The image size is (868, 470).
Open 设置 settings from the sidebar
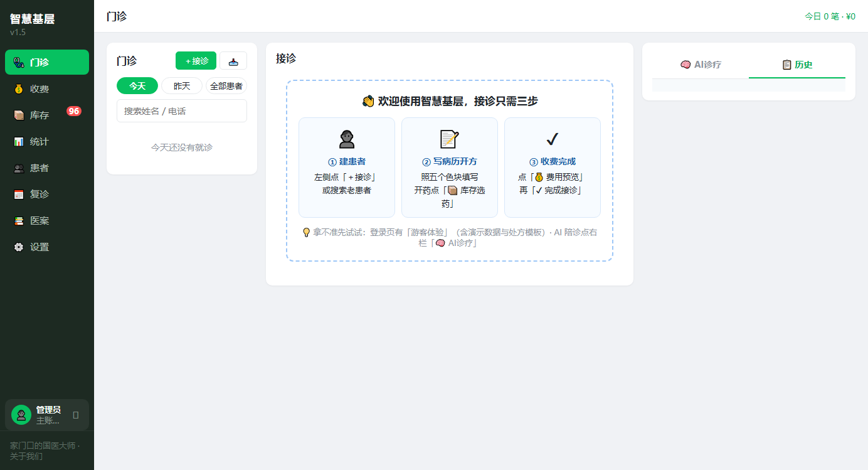(x=47, y=247)
